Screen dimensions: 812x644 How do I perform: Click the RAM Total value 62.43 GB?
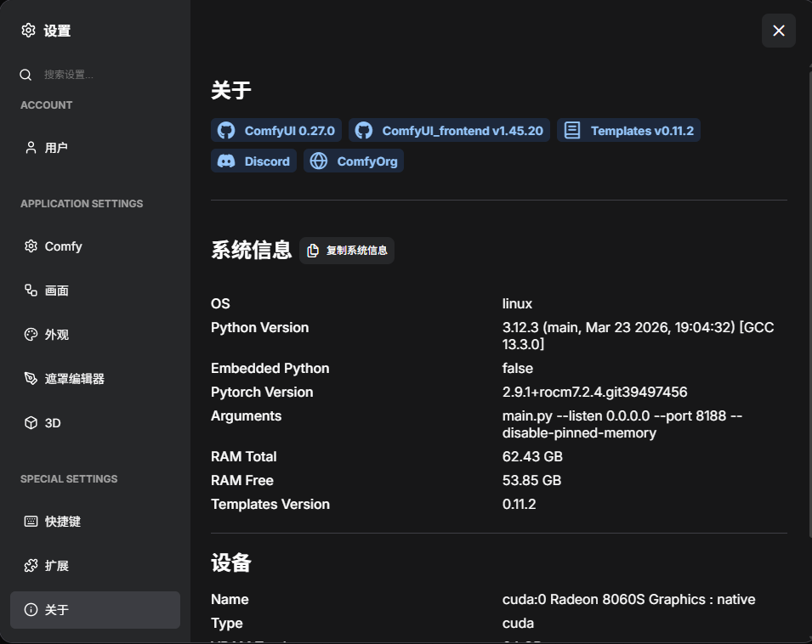point(532,457)
